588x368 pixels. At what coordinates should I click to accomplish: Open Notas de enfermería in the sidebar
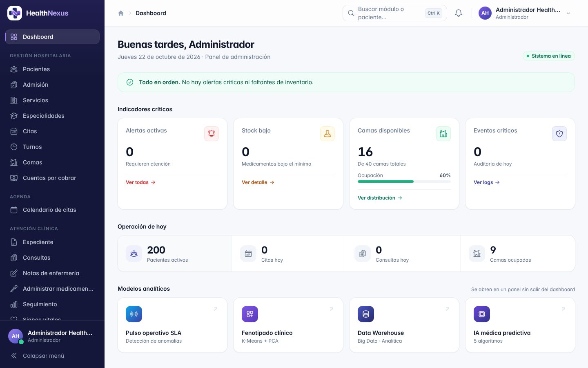[x=52, y=273]
